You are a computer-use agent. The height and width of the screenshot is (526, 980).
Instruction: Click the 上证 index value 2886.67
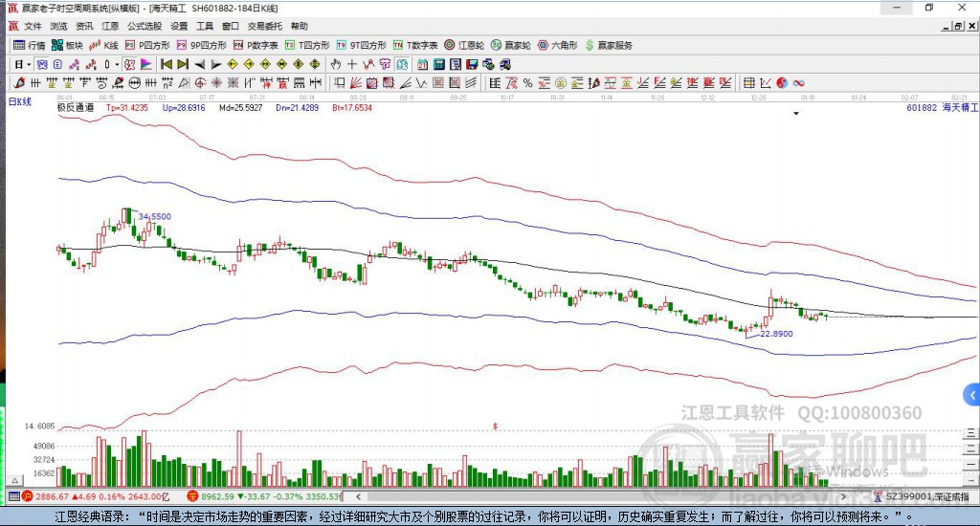[52, 496]
